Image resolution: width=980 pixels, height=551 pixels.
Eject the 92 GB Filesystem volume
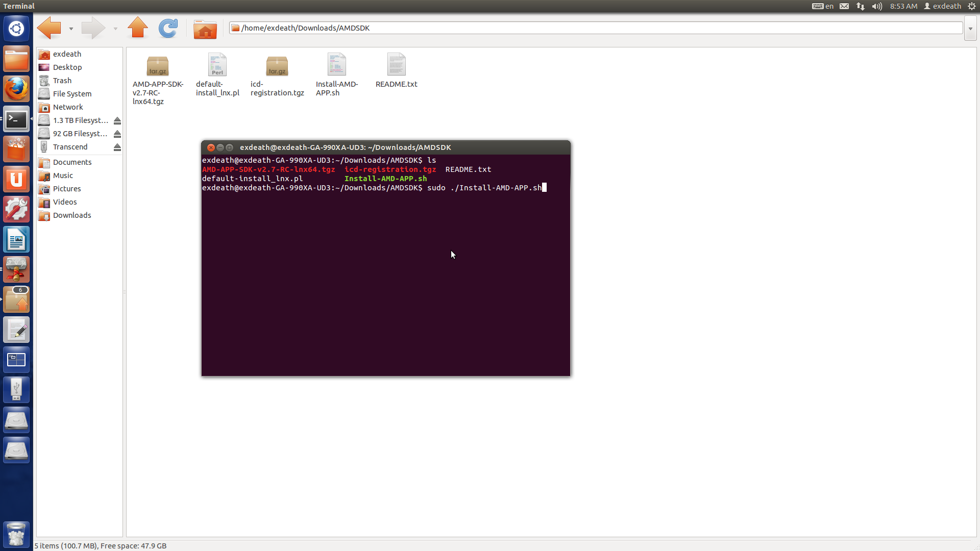[x=117, y=134]
